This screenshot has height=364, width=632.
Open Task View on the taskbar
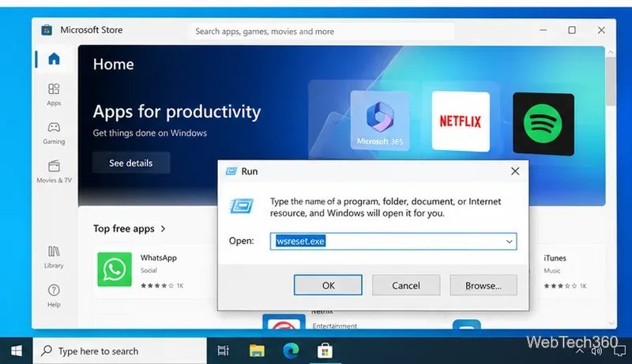pos(223,351)
